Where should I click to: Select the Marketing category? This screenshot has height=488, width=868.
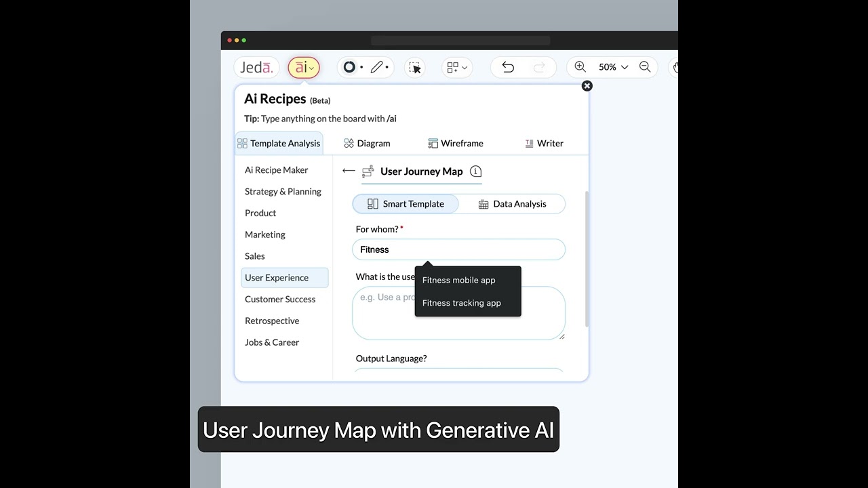point(265,235)
